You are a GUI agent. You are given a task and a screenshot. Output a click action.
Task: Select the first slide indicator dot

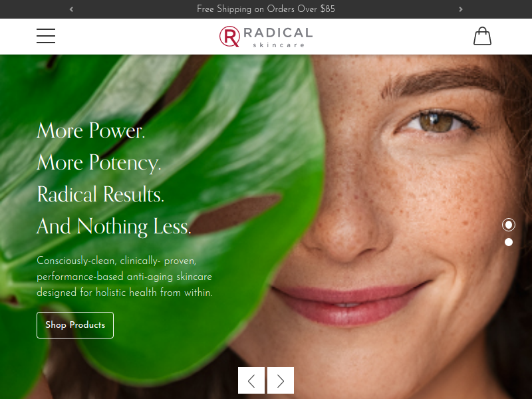(x=509, y=225)
